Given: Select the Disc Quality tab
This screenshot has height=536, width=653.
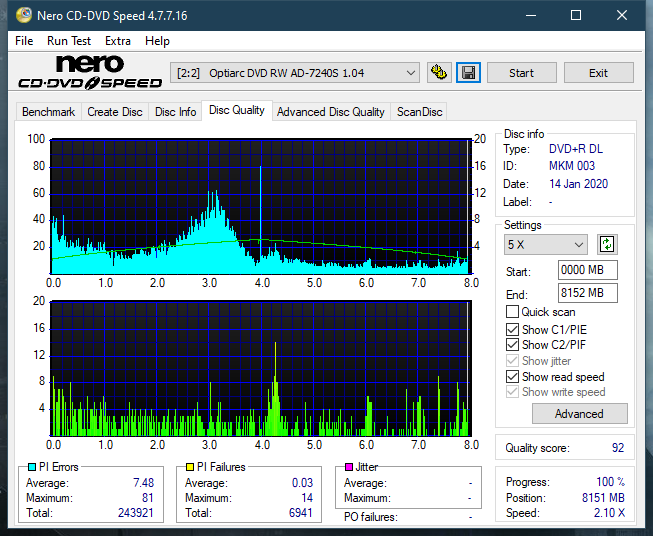Looking at the screenshot, I should pyautogui.click(x=237, y=110).
